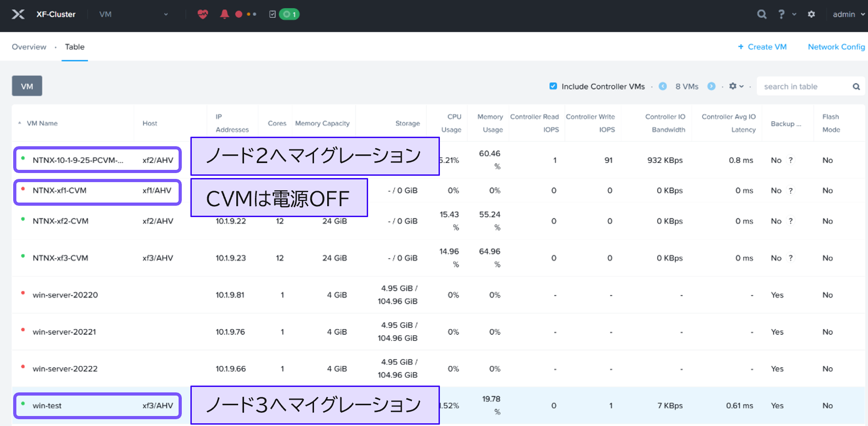The width and height of the screenshot is (868, 426).
Task: Go to next VM page arrow
Action: [x=712, y=86]
